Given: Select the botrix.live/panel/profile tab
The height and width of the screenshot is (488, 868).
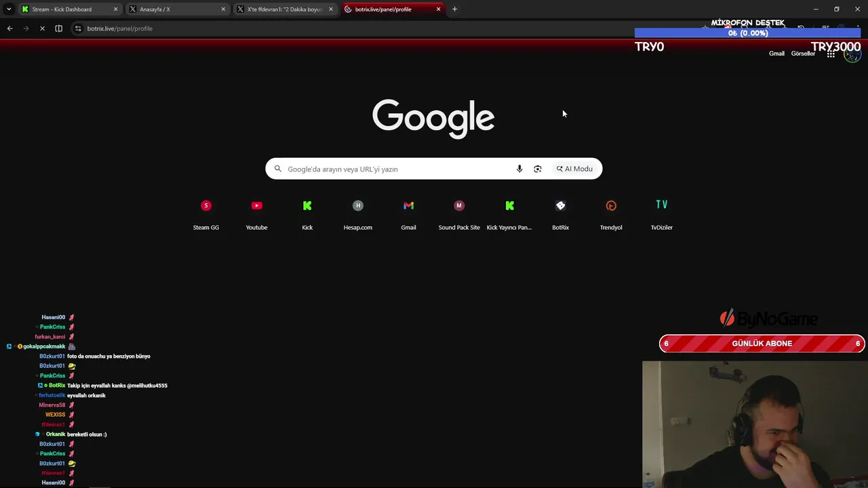Looking at the screenshot, I should (392, 9).
